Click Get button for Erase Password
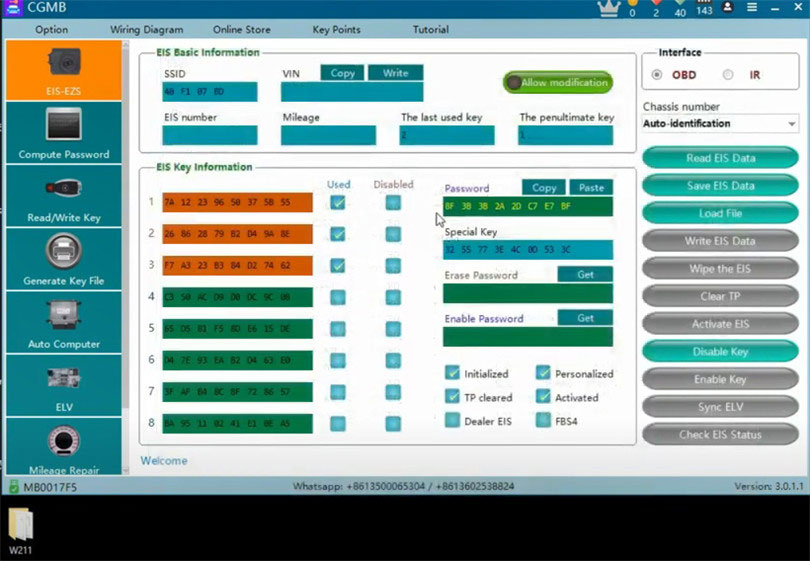This screenshot has width=810, height=561. click(x=585, y=274)
